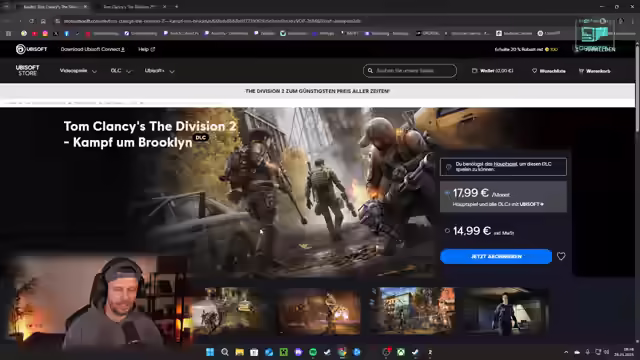Expand the DLC dropdown menu

click(x=121, y=71)
